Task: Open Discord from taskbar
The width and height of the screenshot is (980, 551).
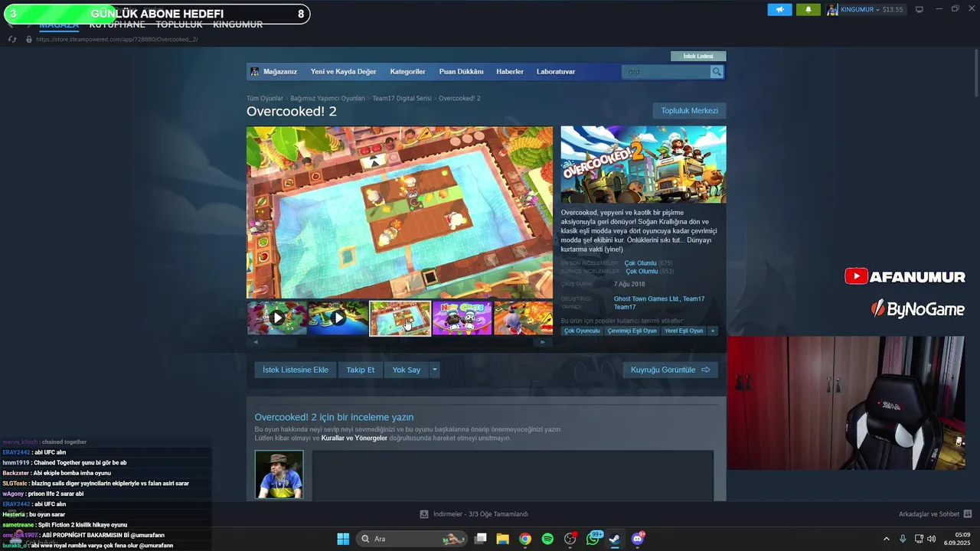Action: pyautogui.click(x=638, y=539)
